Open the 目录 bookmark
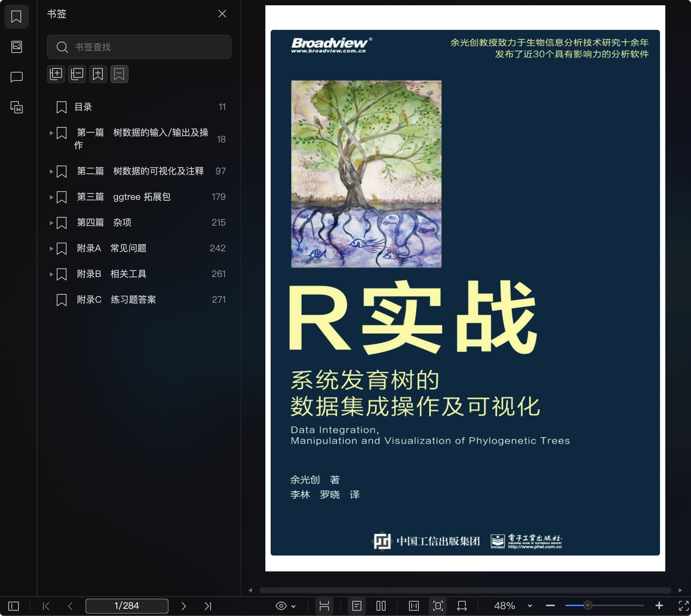Screen dimensions: 691x616 tap(140, 107)
